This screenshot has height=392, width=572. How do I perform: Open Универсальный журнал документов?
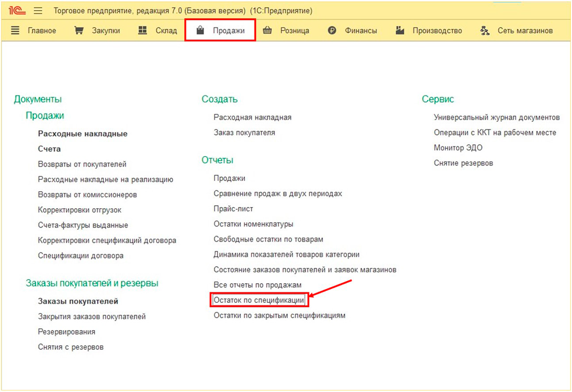[496, 117]
